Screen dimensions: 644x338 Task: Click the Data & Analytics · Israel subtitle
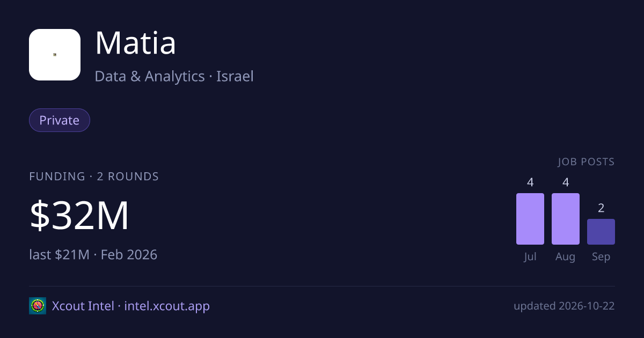174,76
